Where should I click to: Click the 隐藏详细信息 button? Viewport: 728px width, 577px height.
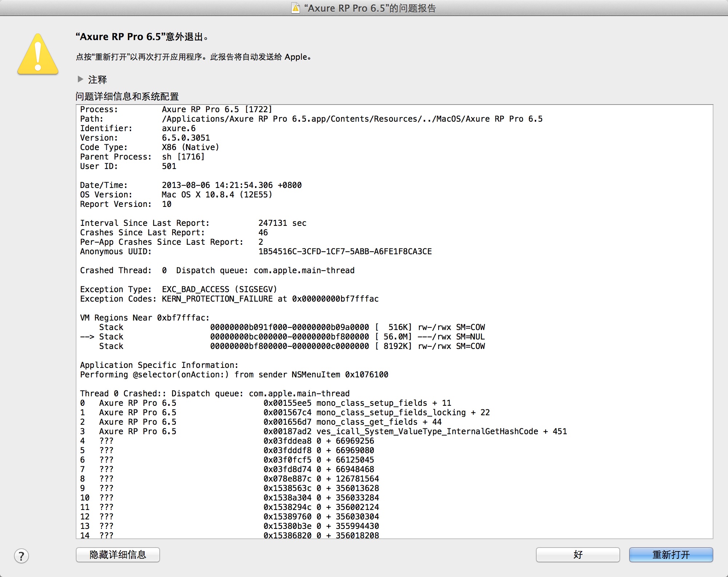(118, 555)
